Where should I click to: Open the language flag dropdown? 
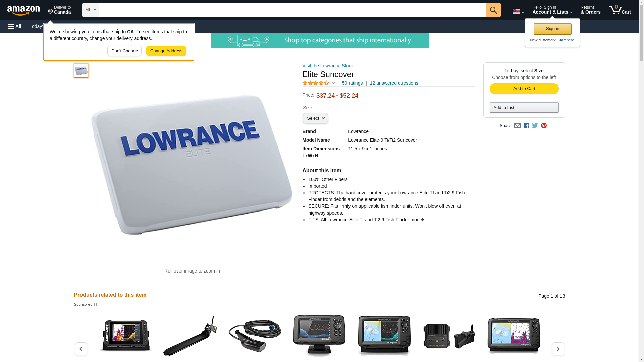[x=518, y=12]
